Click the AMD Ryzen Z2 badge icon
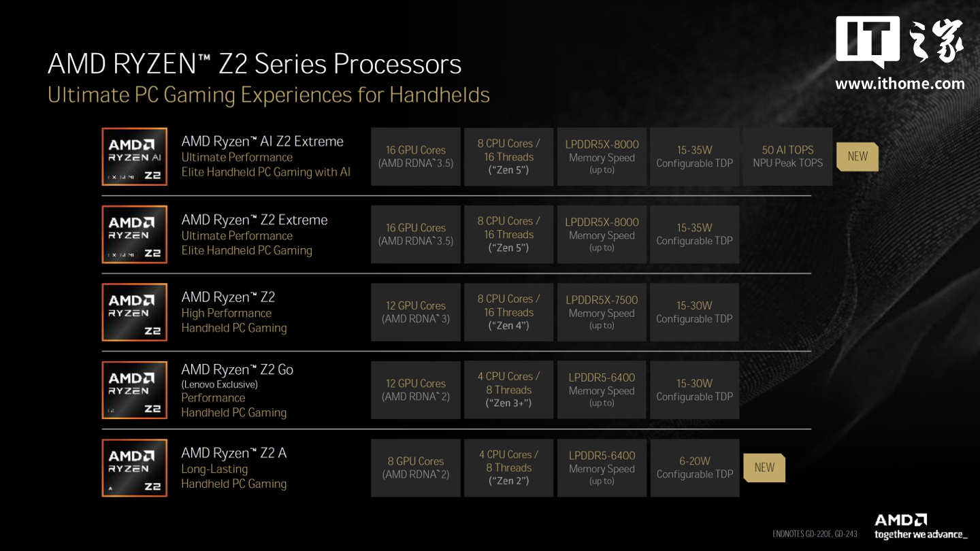The image size is (980, 551). 135,312
